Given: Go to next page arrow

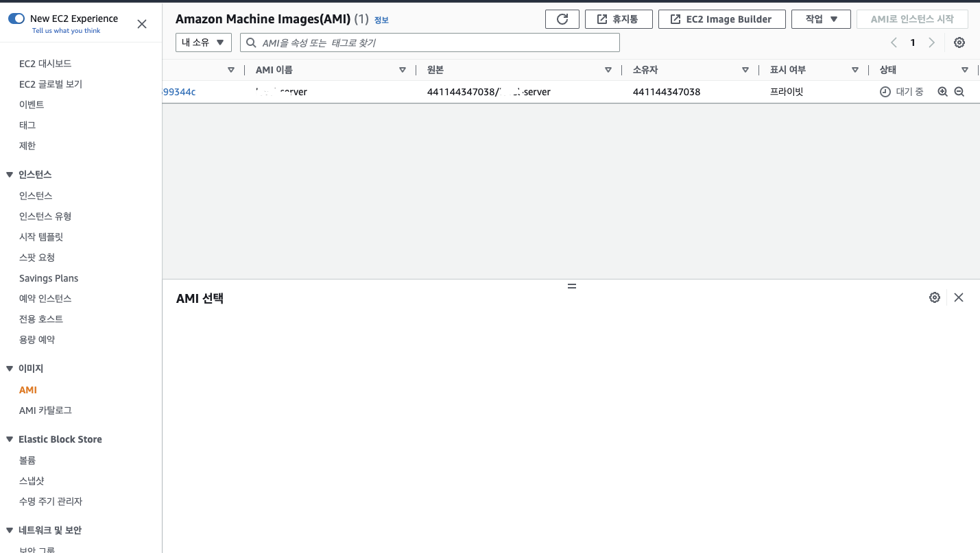Looking at the screenshot, I should point(931,42).
